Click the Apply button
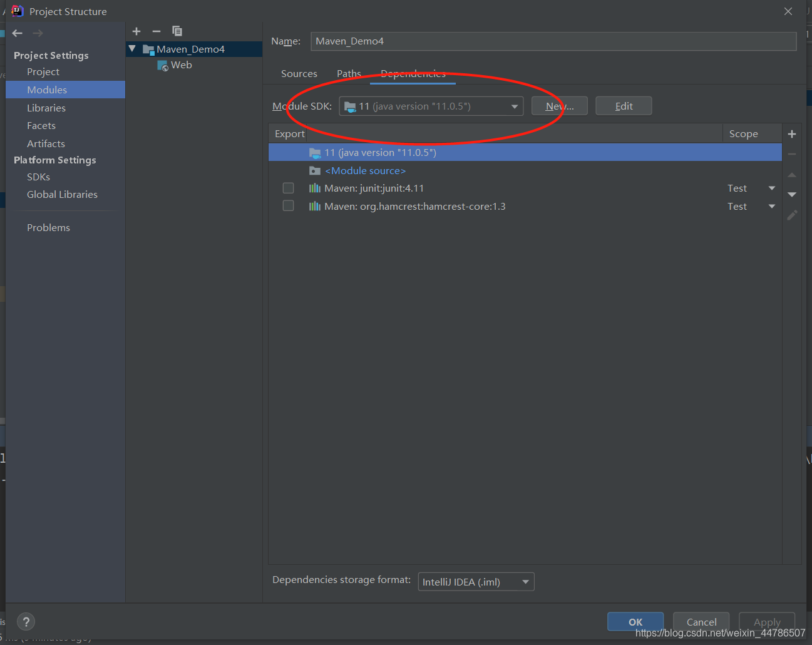Image resolution: width=812 pixels, height=645 pixels. pyautogui.click(x=767, y=622)
